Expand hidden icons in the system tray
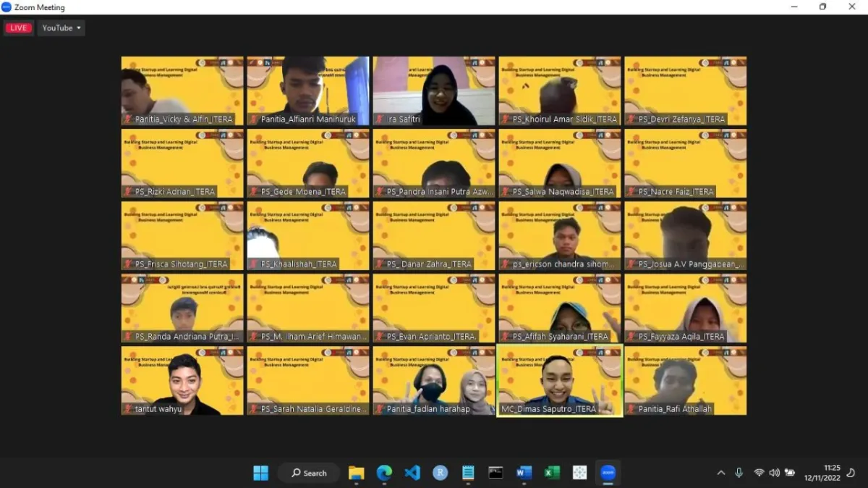 coord(721,472)
